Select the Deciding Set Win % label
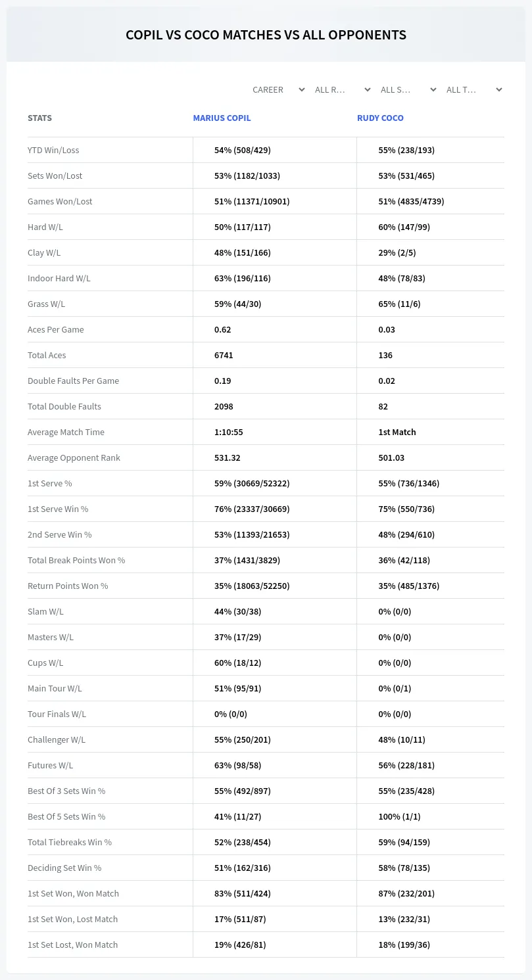This screenshot has width=532, height=980. tap(64, 868)
